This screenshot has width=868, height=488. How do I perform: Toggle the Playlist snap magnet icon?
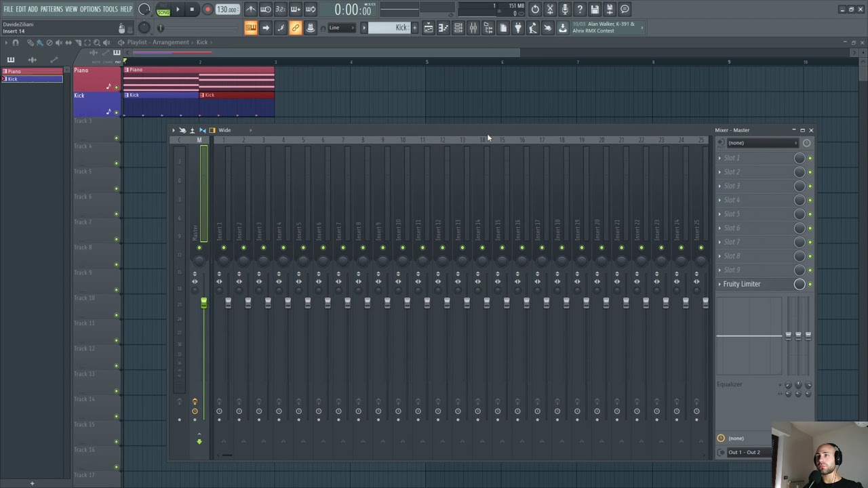(16, 43)
